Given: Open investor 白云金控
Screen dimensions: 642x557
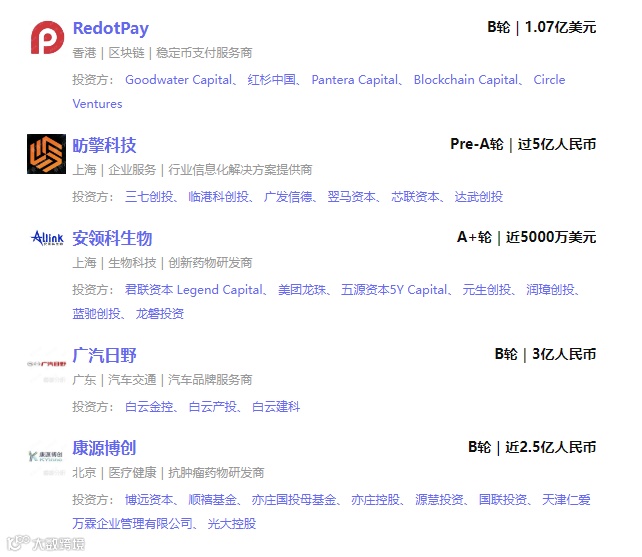Looking at the screenshot, I should (x=149, y=407).
